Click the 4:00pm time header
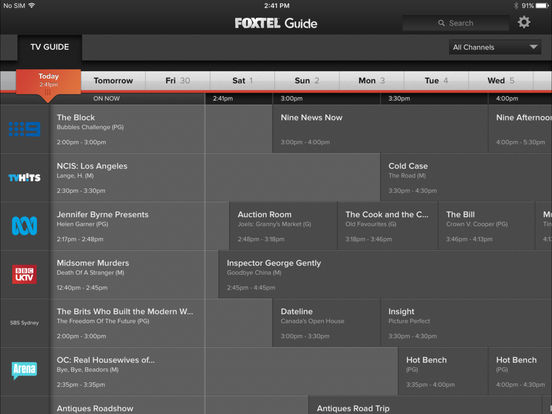Image resolution: width=552 pixels, height=414 pixels. (507, 99)
